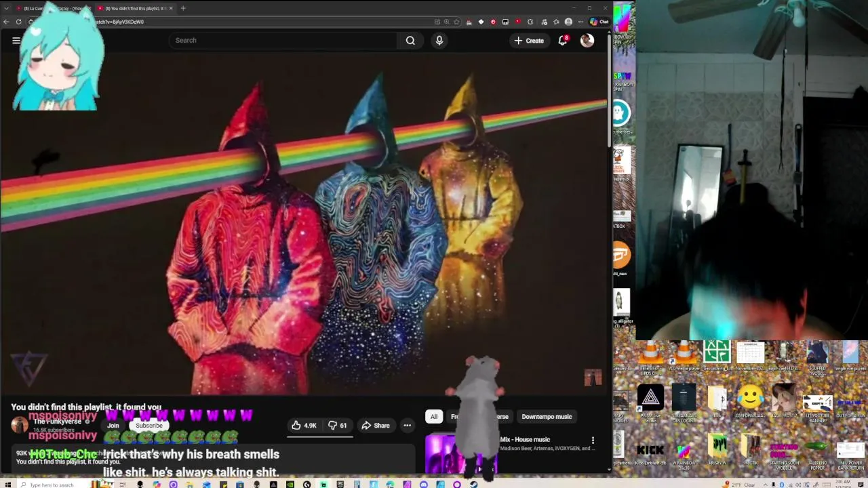Open NIU POWER BANK RETURN desktop file
The height and width of the screenshot is (488, 868).
[x=850, y=453]
